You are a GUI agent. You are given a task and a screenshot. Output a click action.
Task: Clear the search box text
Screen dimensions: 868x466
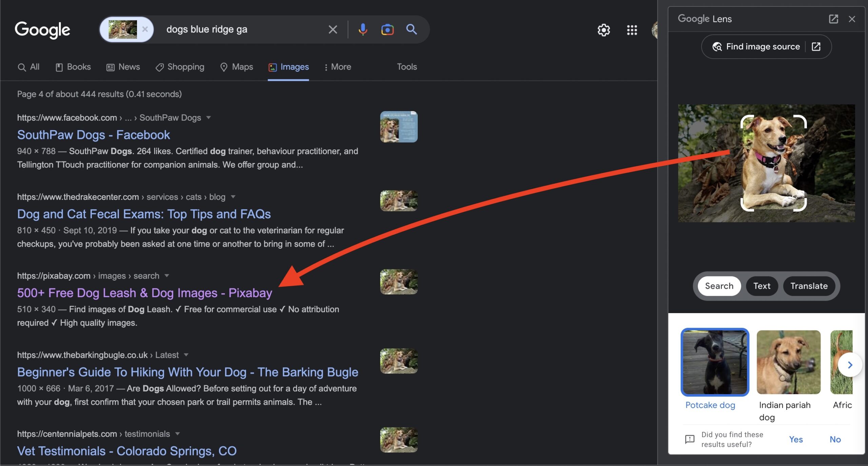(333, 29)
